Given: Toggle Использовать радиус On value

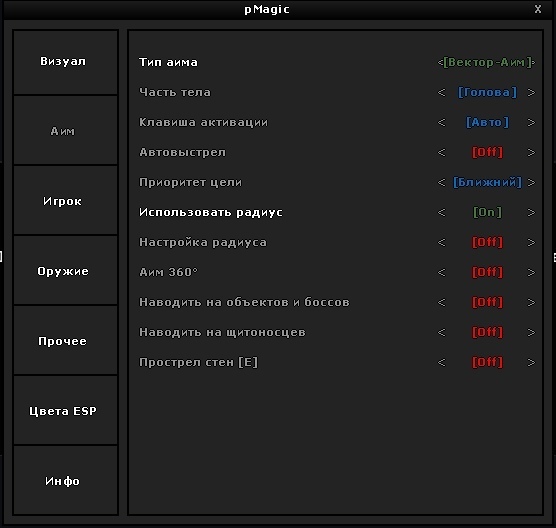Looking at the screenshot, I should [x=487, y=212].
